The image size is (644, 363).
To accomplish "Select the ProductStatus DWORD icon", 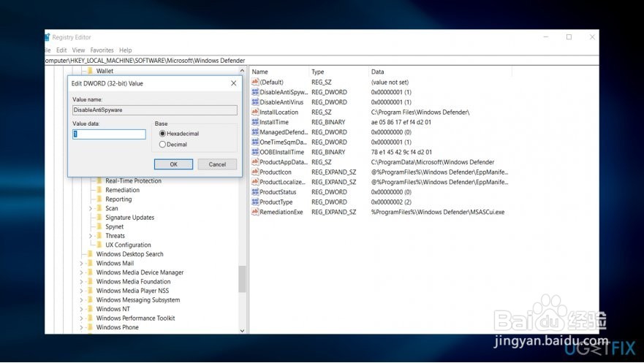I will [255, 191].
